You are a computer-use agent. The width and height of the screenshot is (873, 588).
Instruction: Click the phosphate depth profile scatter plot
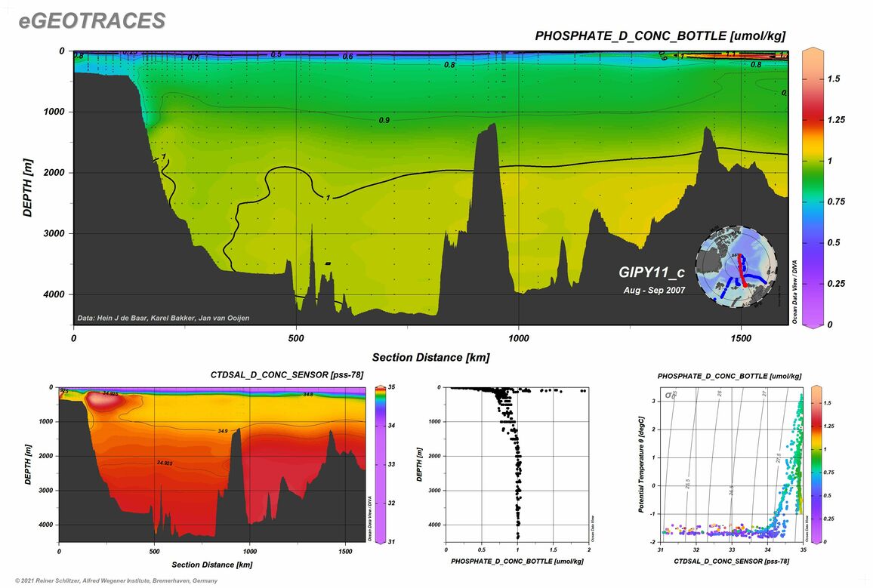pyautogui.click(x=517, y=464)
